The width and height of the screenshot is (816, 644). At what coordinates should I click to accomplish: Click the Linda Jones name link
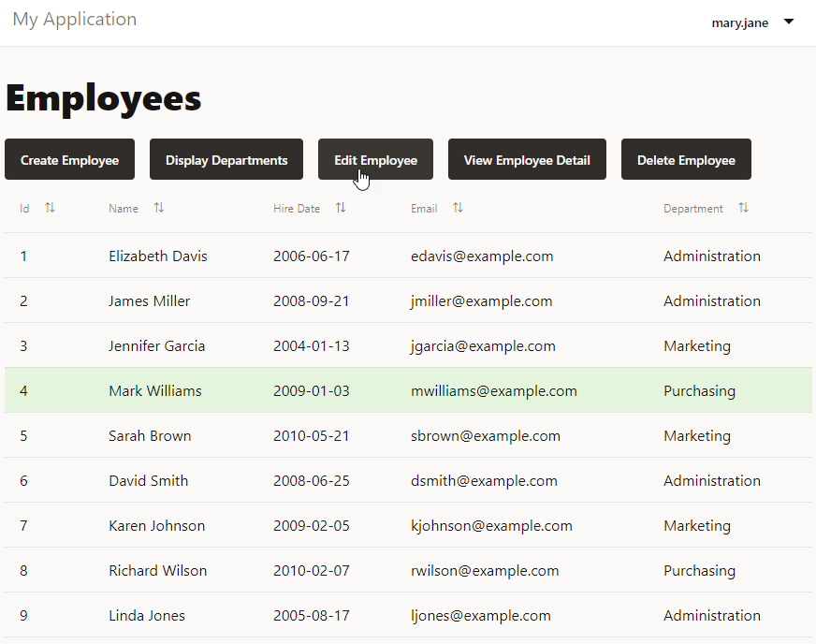point(146,615)
